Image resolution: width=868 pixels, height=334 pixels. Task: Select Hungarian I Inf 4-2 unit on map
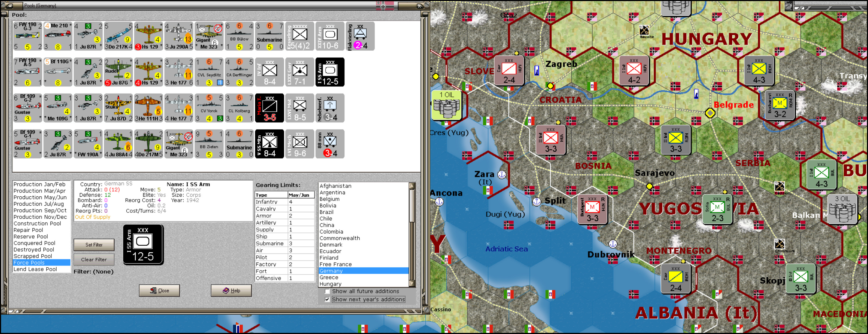pos(634,71)
